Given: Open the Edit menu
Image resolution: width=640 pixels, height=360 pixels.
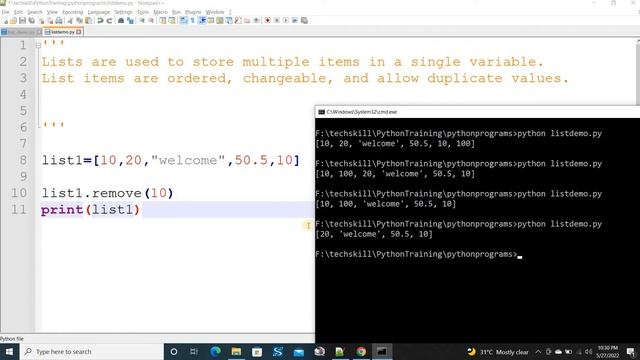Looking at the screenshot, I should click(x=18, y=12).
